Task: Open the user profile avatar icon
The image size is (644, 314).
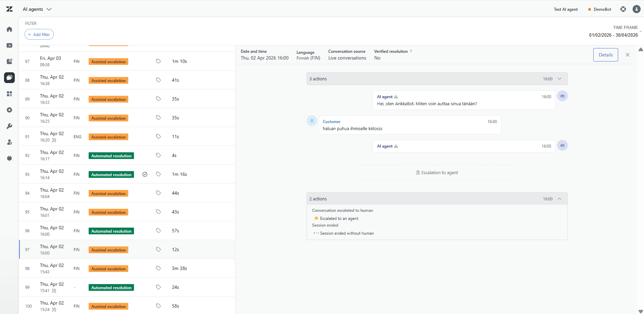Action: click(x=636, y=9)
